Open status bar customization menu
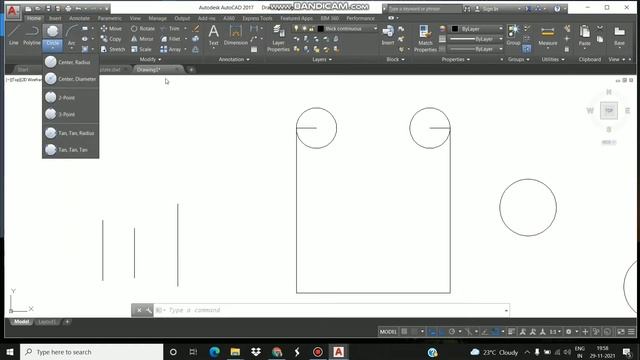This screenshot has width=640, height=360. 631,332
